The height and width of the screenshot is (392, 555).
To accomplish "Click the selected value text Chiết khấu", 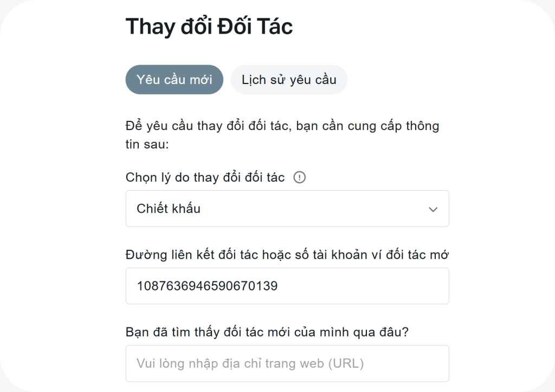I will [169, 209].
